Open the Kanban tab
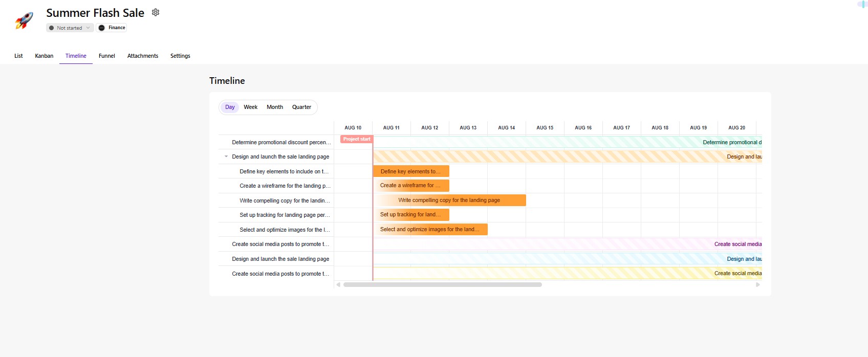The image size is (868, 357). [44, 56]
